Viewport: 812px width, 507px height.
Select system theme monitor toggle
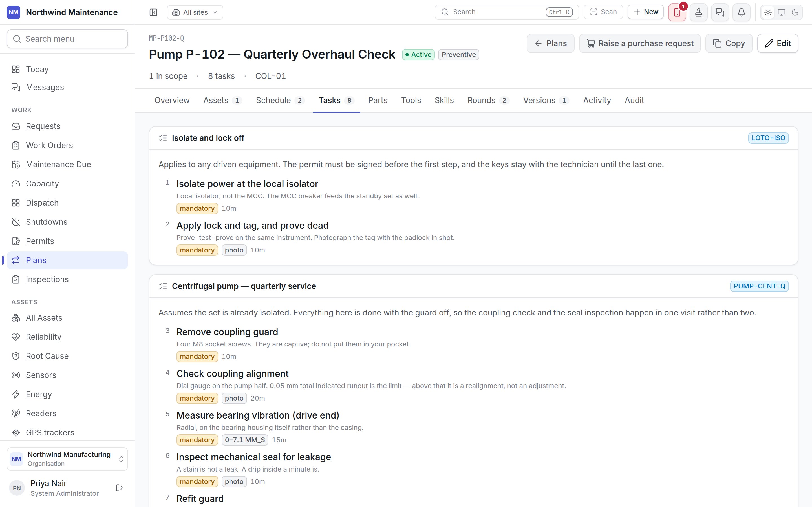click(x=782, y=12)
